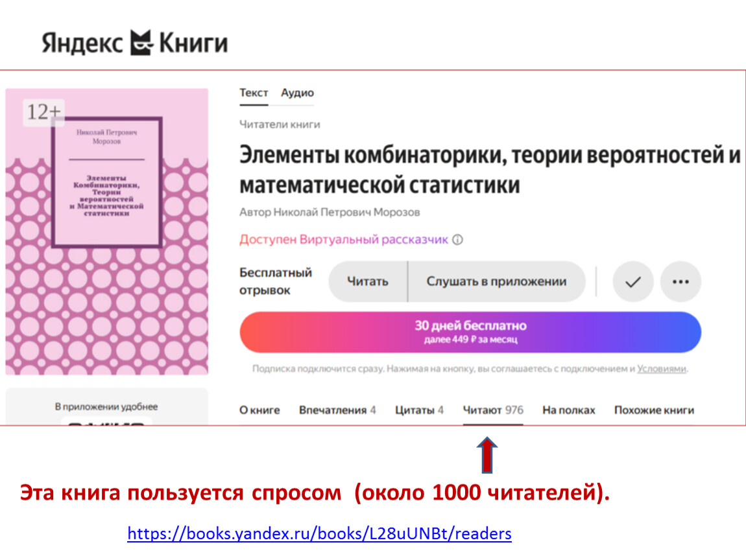Click the pink book cover thumbnail
This screenshot has width=746, height=560.
click(x=106, y=231)
